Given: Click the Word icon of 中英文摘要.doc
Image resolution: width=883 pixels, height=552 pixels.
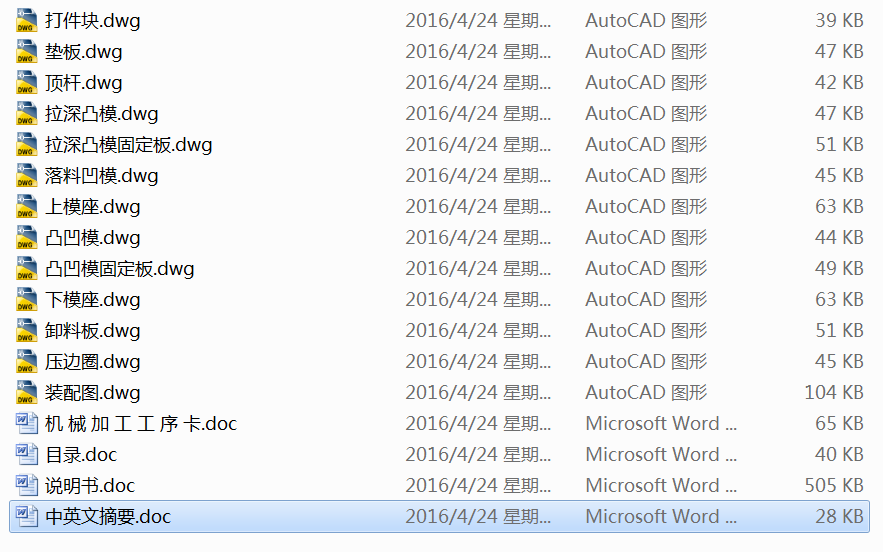Looking at the screenshot, I should point(26,516).
